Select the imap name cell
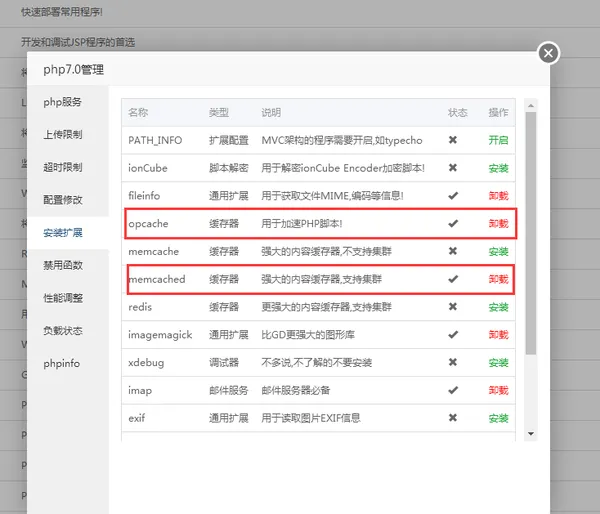 tap(140, 390)
